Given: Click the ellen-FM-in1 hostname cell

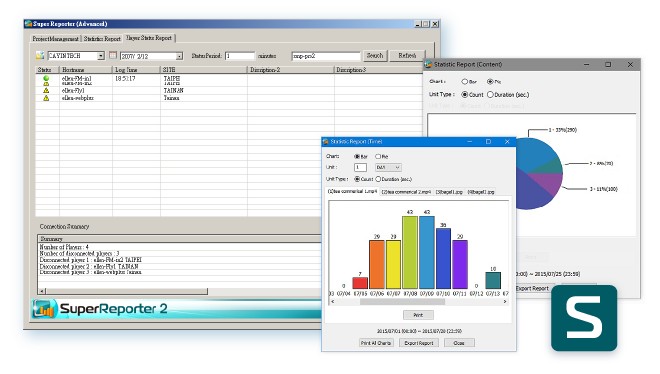Looking at the screenshot, I should coord(77,78).
